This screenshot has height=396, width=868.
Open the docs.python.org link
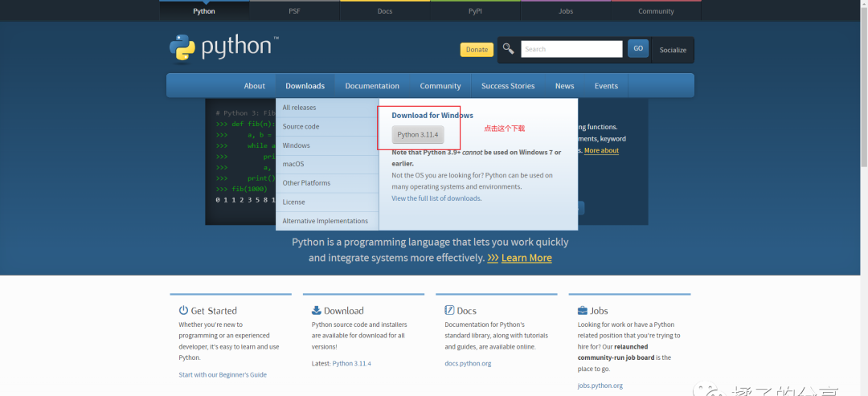point(468,363)
